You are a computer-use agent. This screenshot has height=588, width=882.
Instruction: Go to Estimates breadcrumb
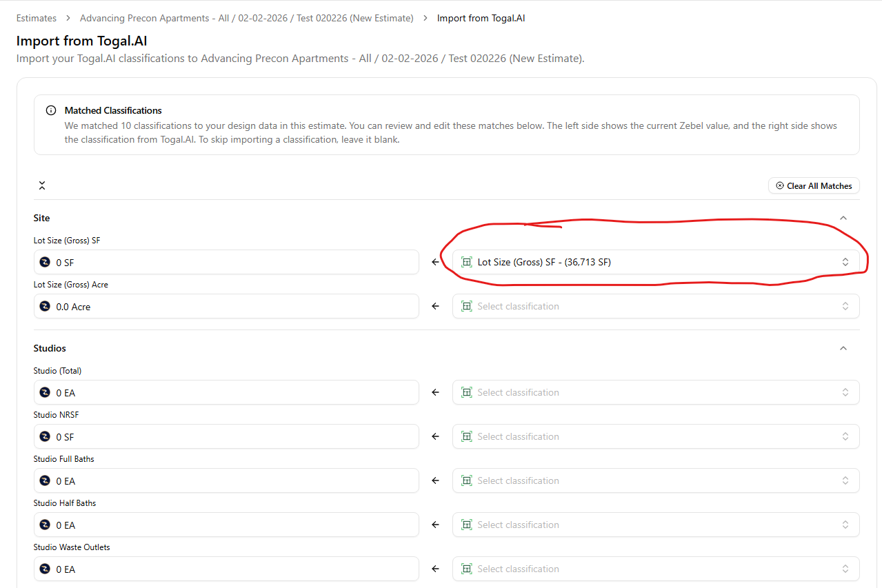click(37, 18)
